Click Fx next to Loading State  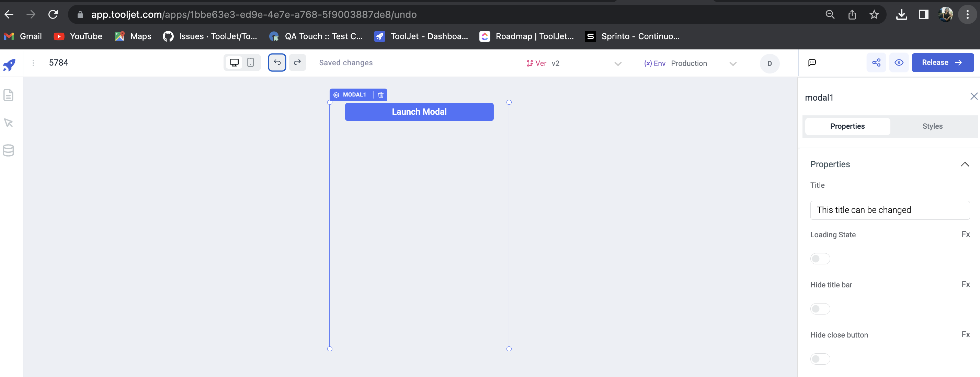(x=966, y=235)
